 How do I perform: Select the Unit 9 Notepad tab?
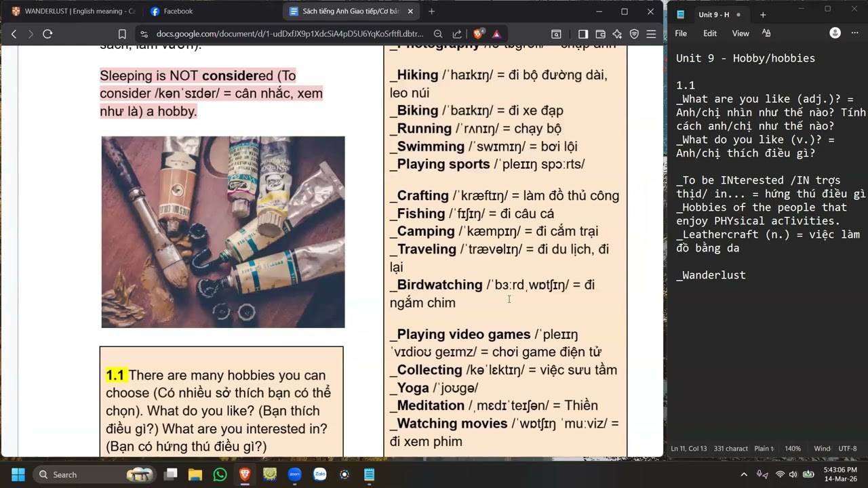pos(713,15)
